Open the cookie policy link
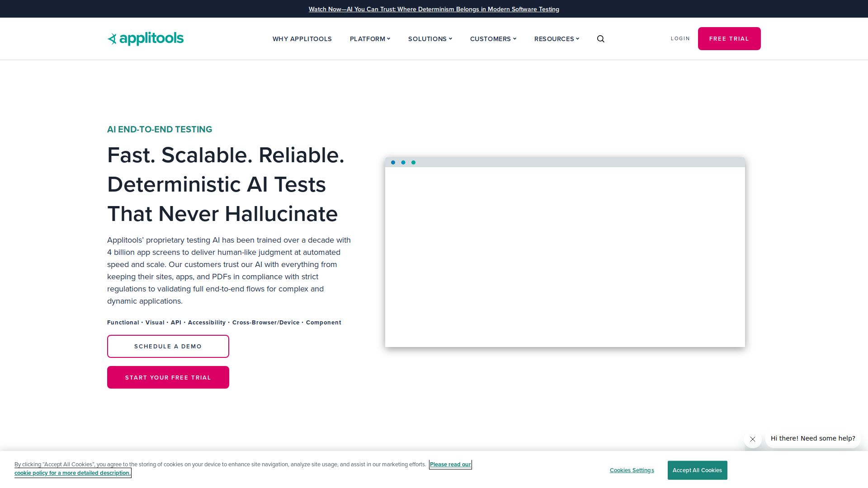Screen dimensions: 868x488 pyautogui.click(x=450, y=465)
